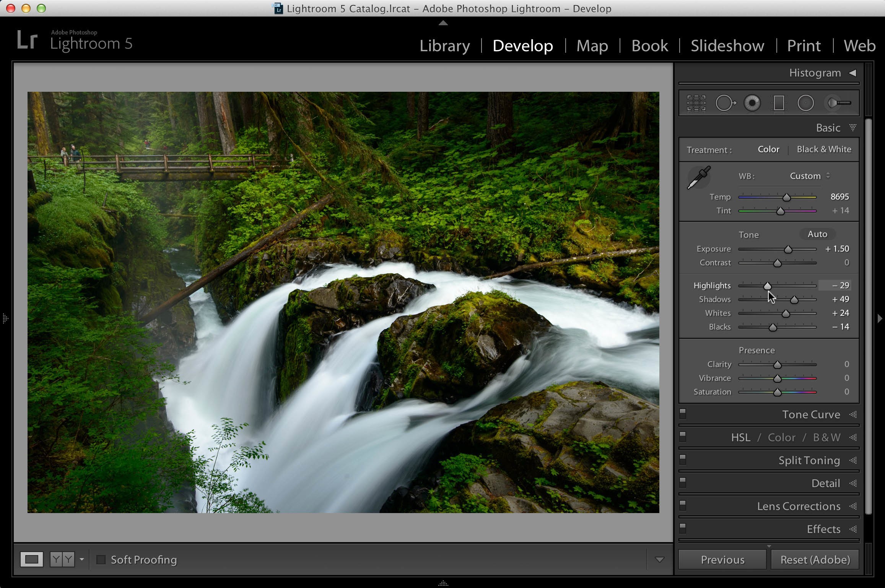Switch to the Print module
Image resolution: width=885 pixels, height=588 pixels.
pos(804,46)
